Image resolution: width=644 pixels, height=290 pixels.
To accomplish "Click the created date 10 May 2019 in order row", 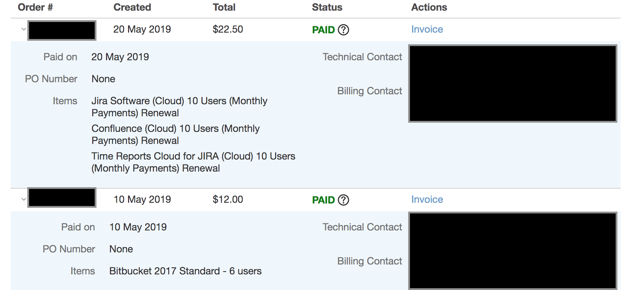I will (x=142, y=200).
